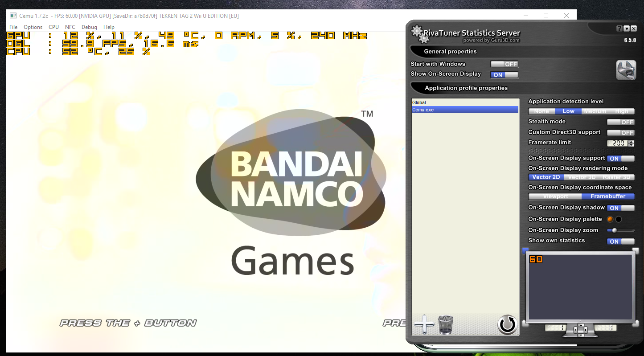Click the left OSD X-coordinate field
644x356 pixels.
pyautogui.click(x=556, y=328)
